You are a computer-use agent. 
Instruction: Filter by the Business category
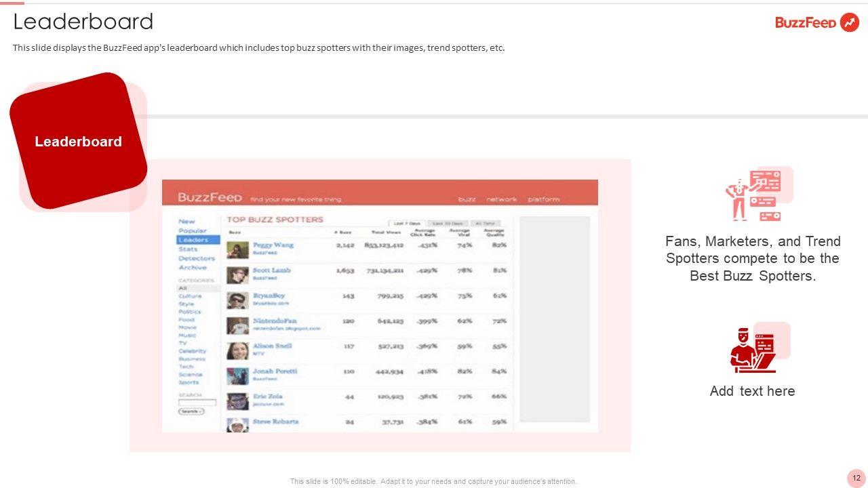tap(192, 359)
